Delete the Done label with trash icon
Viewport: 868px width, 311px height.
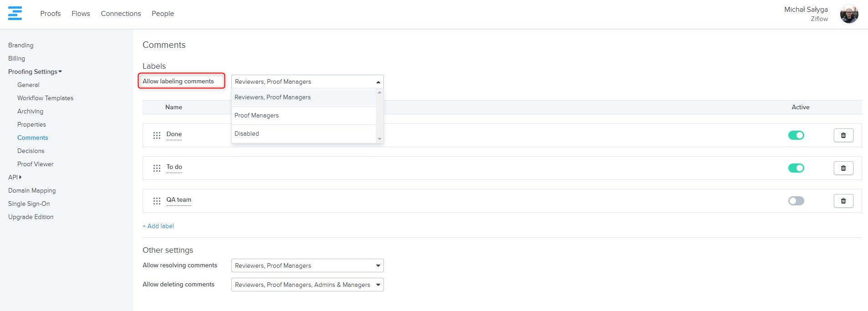(843, 135)
